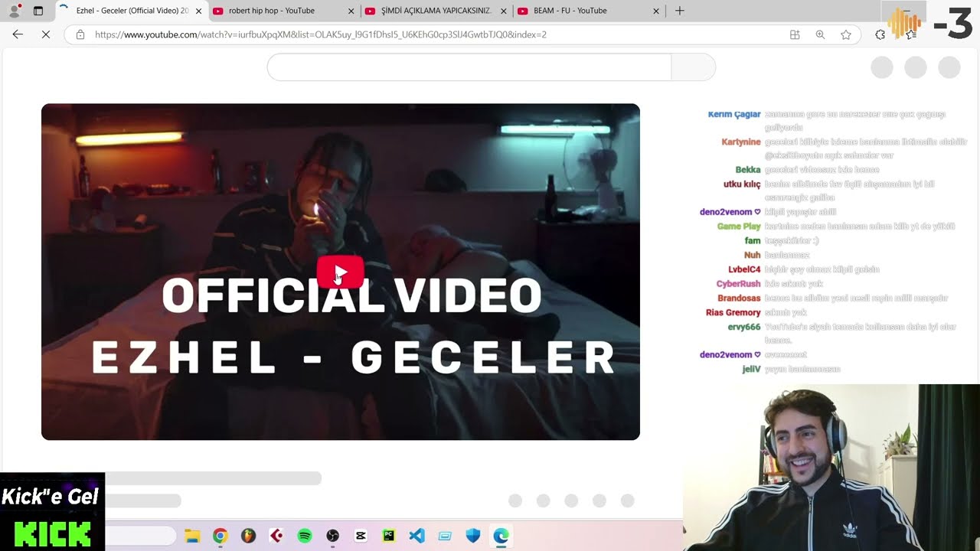Close the Ezhel - Geceler tab
980x551 pixels.
(199, 11)
